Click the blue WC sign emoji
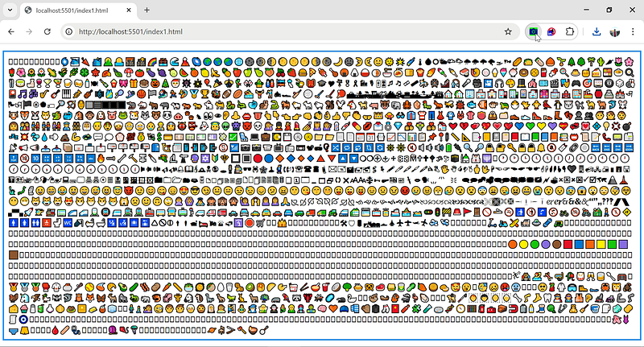 [x=68, y=222]
